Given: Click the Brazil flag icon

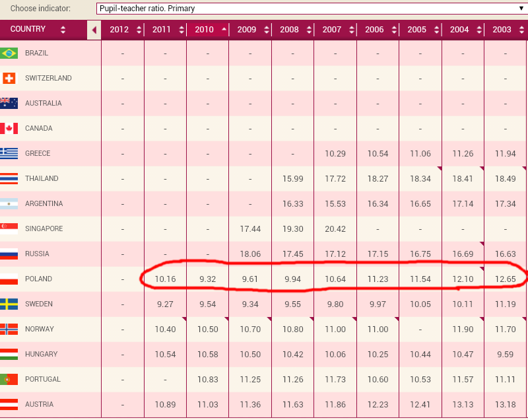Looking at the screenshot, I should coord(9,53).
